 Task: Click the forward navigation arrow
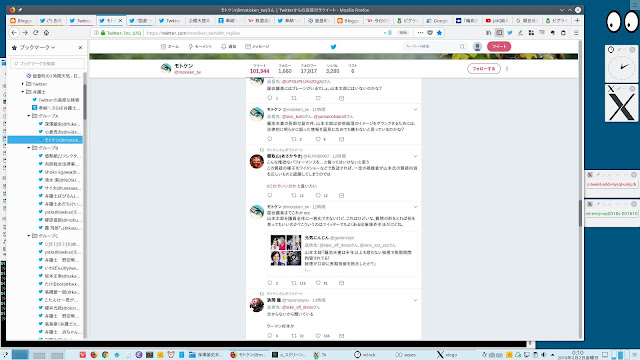25,33
